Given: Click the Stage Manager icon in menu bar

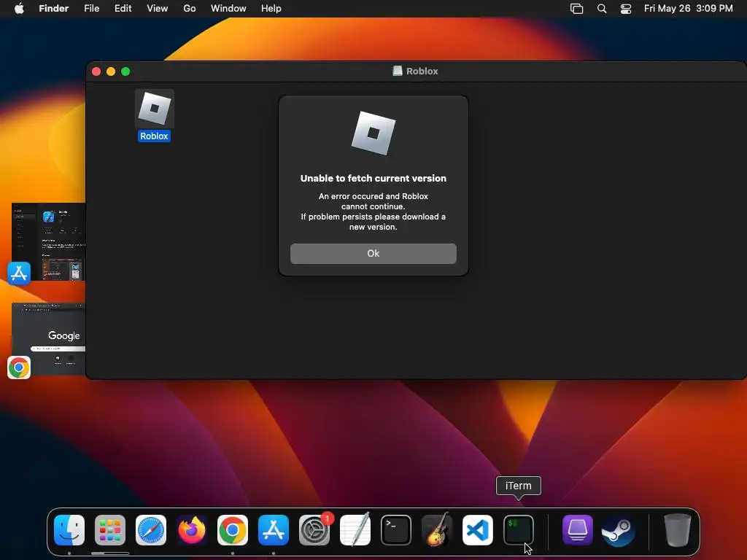Looking at the screenshot, I should click(576, 9).
